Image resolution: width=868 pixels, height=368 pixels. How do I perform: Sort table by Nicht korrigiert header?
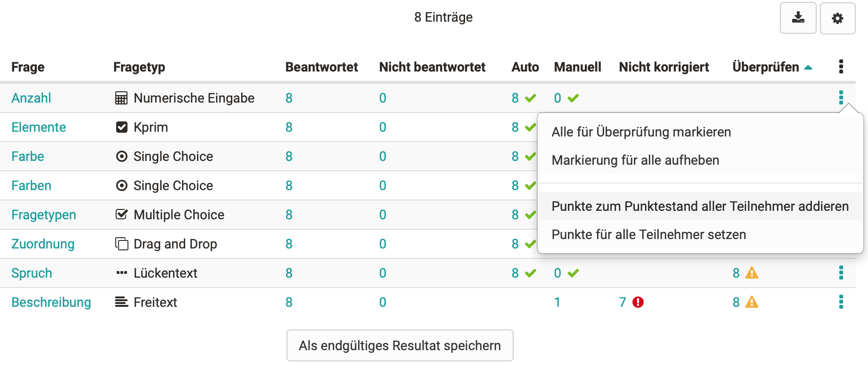click(x=663, y=67)
